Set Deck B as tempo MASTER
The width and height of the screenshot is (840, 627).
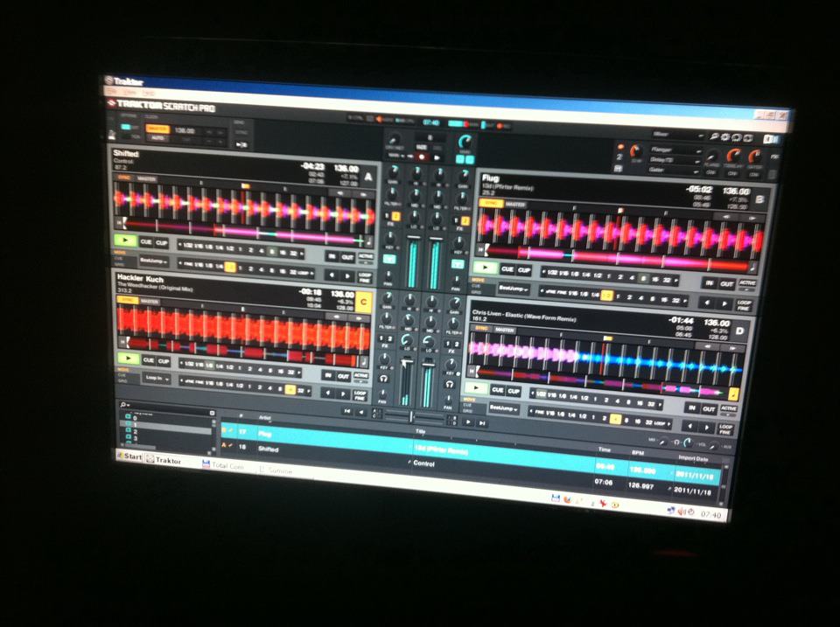pos(515,204)
